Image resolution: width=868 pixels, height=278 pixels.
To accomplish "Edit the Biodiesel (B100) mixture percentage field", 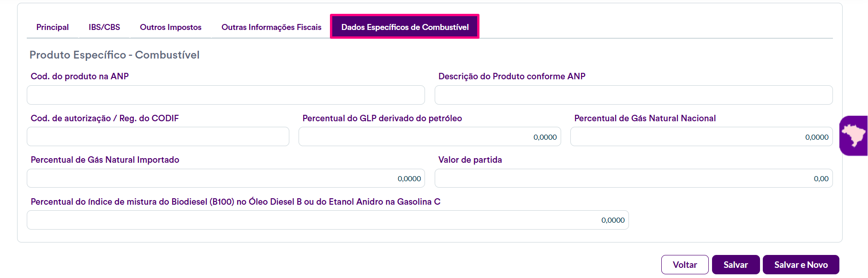I will tap(328, 220).
